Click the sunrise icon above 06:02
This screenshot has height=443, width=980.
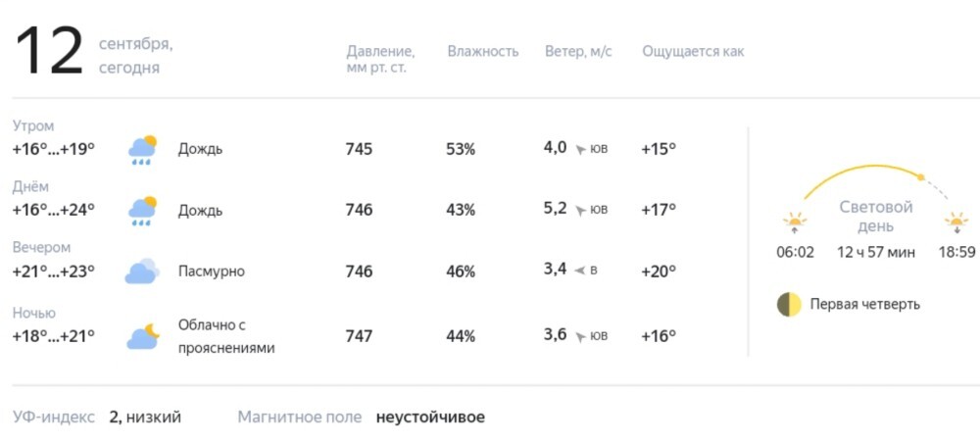tap(795, 223)
